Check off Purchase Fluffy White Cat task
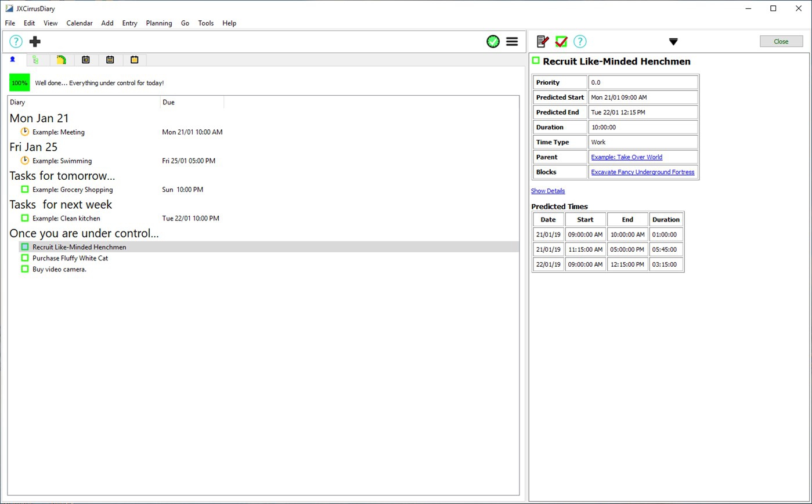The image size is (812, 504). point(25,258)
